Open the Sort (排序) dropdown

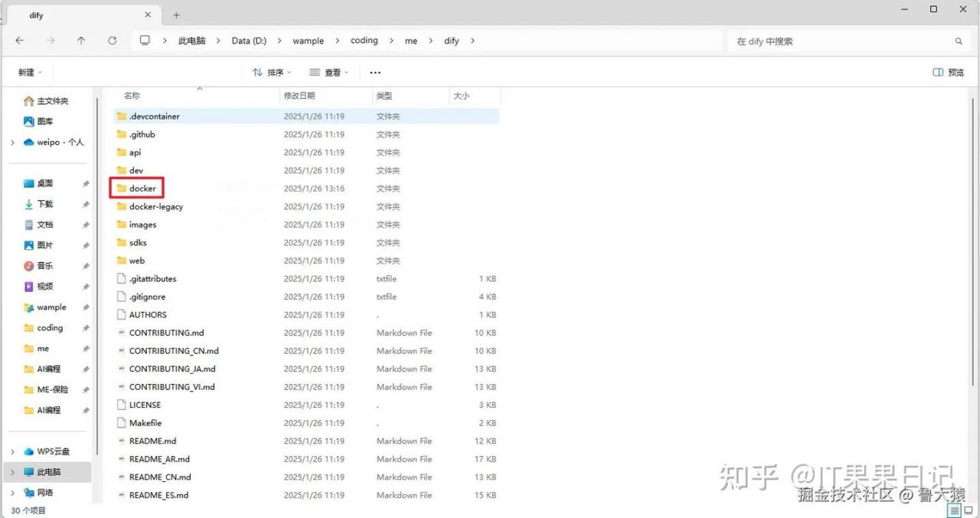[273, 72]
